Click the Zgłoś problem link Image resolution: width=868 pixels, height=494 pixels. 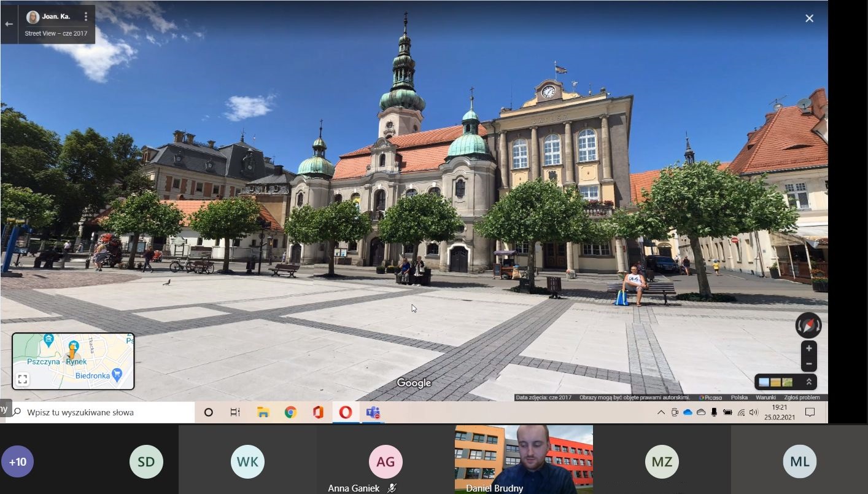[802, 398]
